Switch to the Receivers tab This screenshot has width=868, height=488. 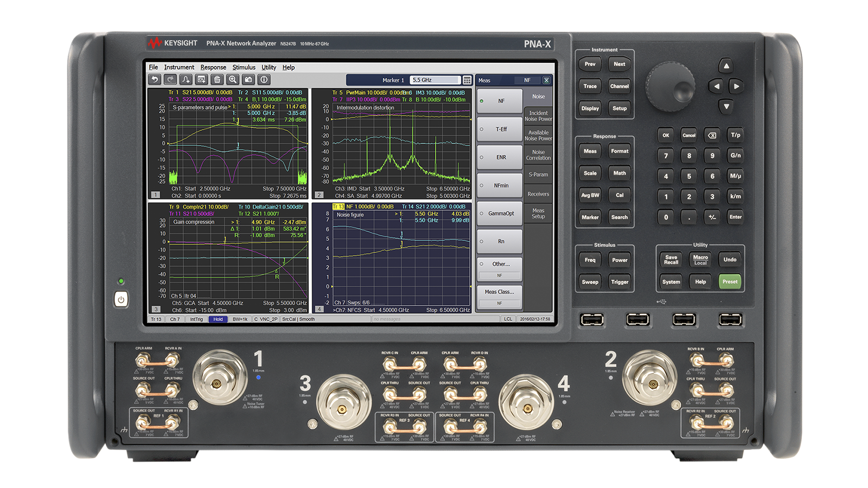click(x=539, y=194)
